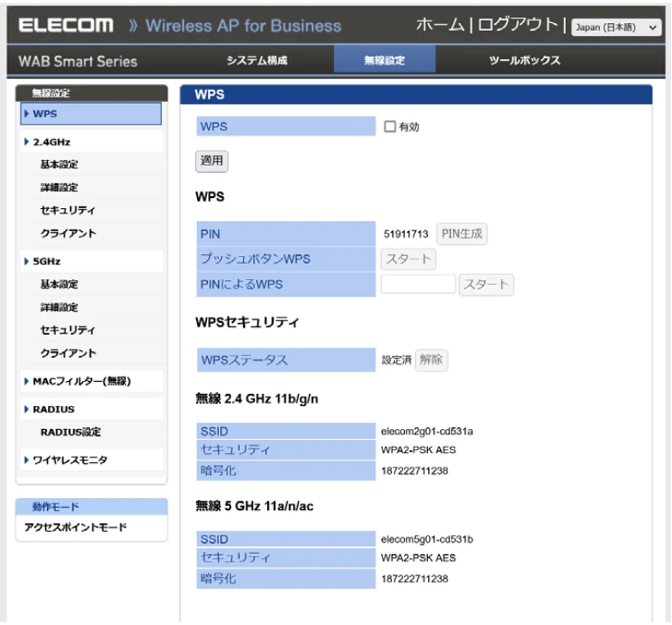The height and width of the screenshot is (625, 672).
Task: Click the アクセスポイントモード text
Action: coord(75,527)
